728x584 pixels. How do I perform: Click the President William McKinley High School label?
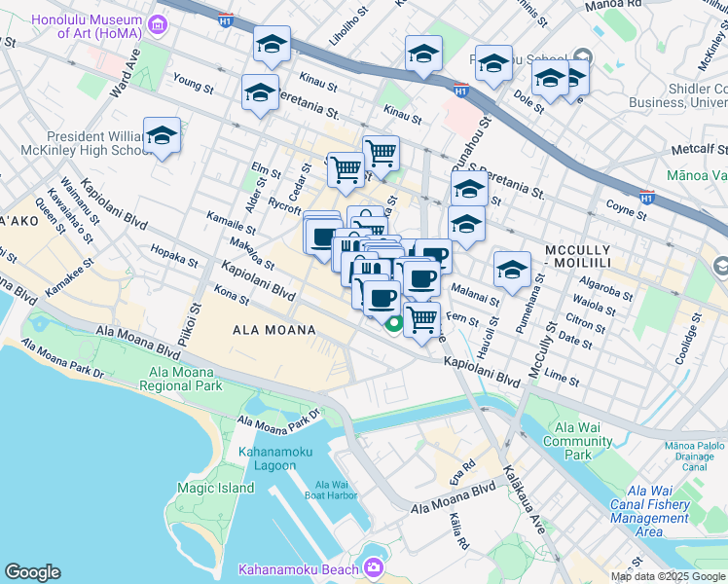[86, 143]
